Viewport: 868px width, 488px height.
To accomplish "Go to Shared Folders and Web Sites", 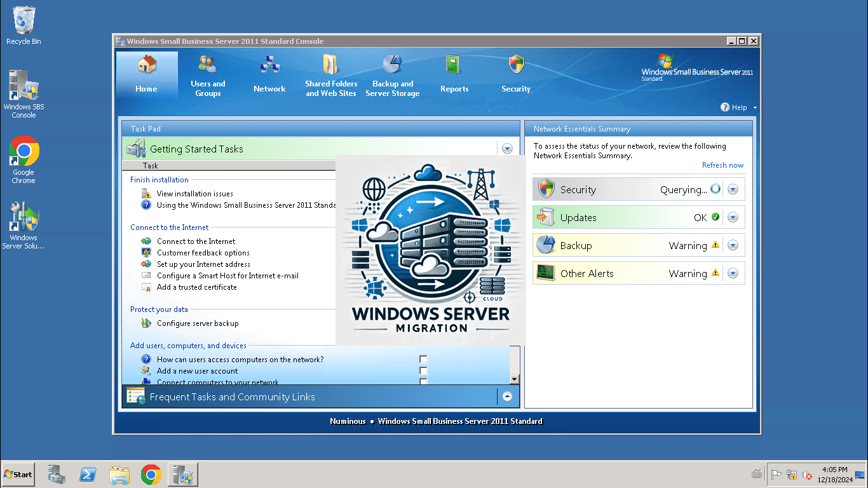I will point(331,74).
